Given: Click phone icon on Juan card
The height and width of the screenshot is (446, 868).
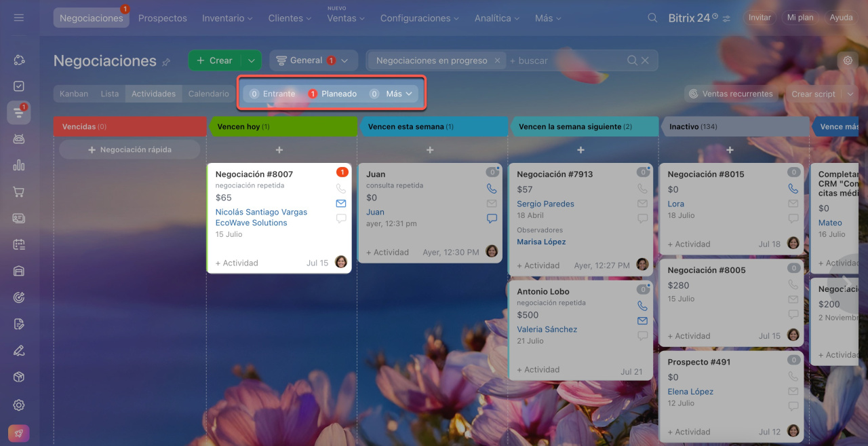Looking at the screenshot, I should (492, 189).
